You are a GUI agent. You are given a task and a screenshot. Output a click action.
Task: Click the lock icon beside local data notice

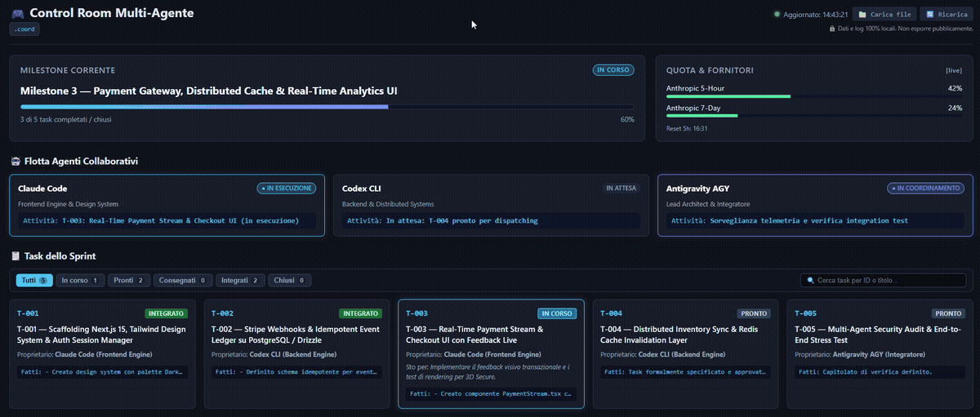click(831, 29)
